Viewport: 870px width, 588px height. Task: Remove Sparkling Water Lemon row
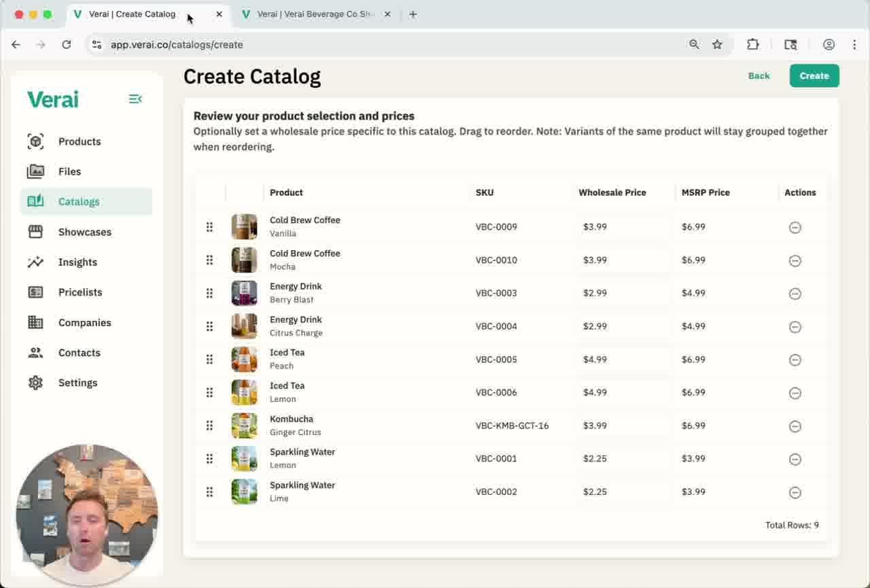click(x=795, y=460)
